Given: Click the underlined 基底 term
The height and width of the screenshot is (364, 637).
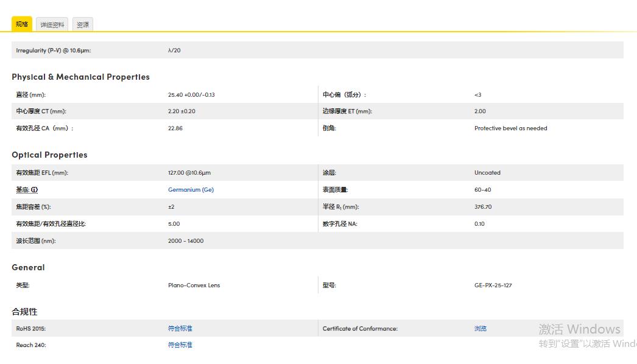Looking at the screenshot, I should click(x=21, y=189).
